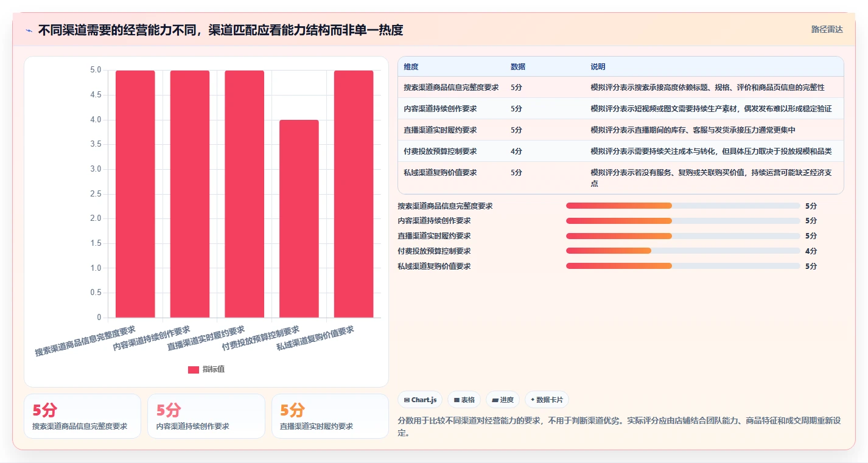This screenshot has width=868, height=463.
Task: Click the description starting 模拟评分表示短视频或图文
Action: coord(711,108)
